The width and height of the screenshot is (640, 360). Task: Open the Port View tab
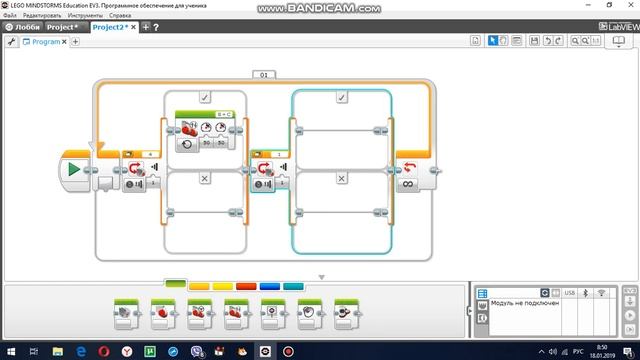[482, 305]
